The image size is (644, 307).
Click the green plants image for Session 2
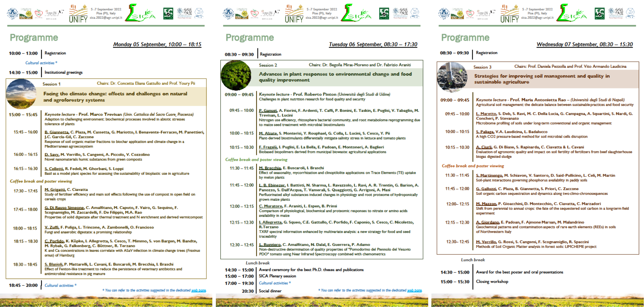pos(236,75)
